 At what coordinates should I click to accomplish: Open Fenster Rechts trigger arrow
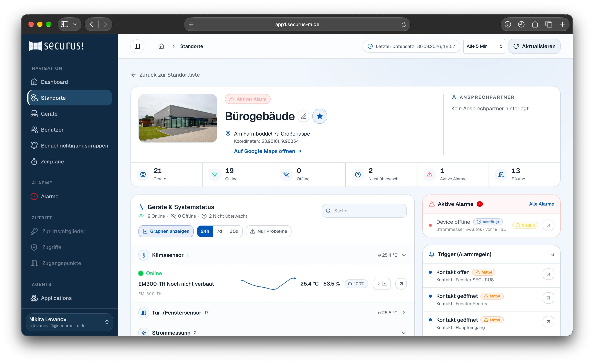[x=548, y=298]
